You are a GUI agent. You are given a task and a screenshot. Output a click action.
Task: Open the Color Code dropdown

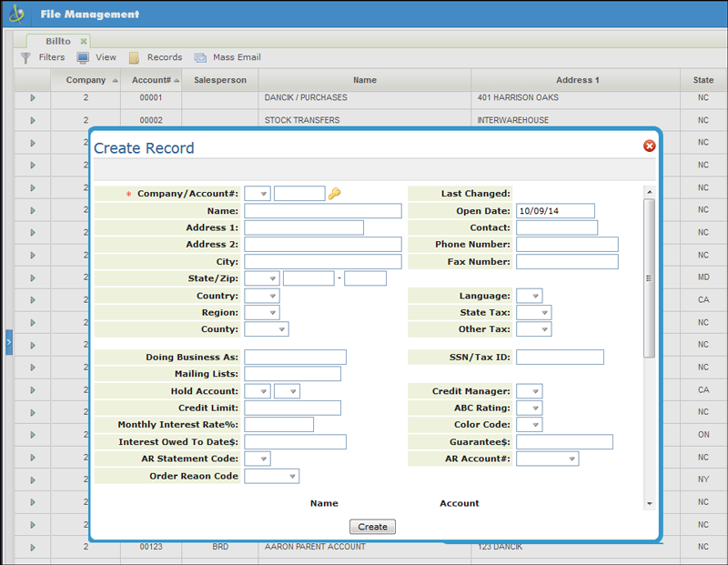tap(529, 425)
